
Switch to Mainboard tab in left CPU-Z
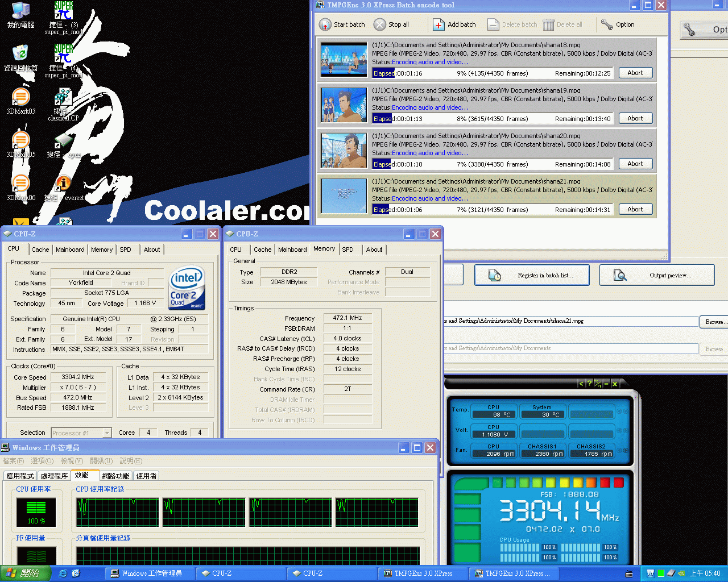70,250
